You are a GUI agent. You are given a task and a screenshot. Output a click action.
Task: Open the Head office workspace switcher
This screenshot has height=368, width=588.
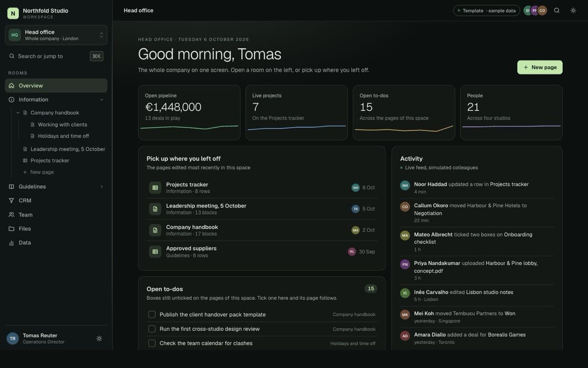[x=56, y=35]
